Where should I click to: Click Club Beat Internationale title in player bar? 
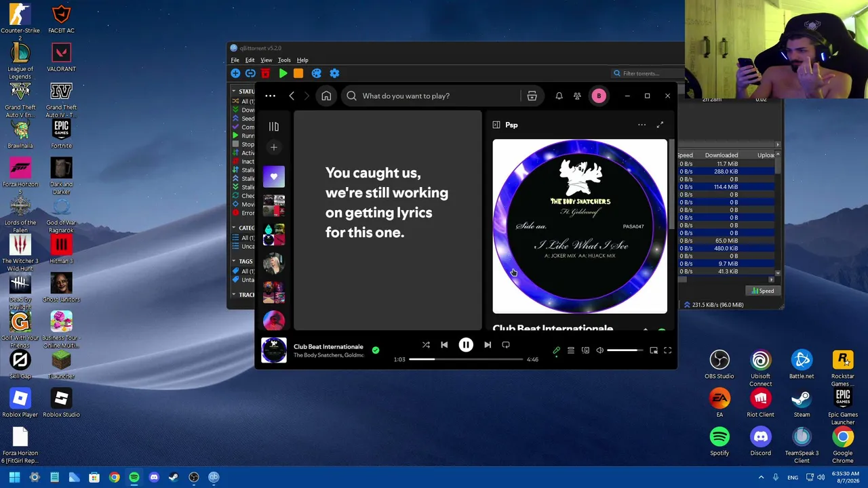tap(328, 347)
